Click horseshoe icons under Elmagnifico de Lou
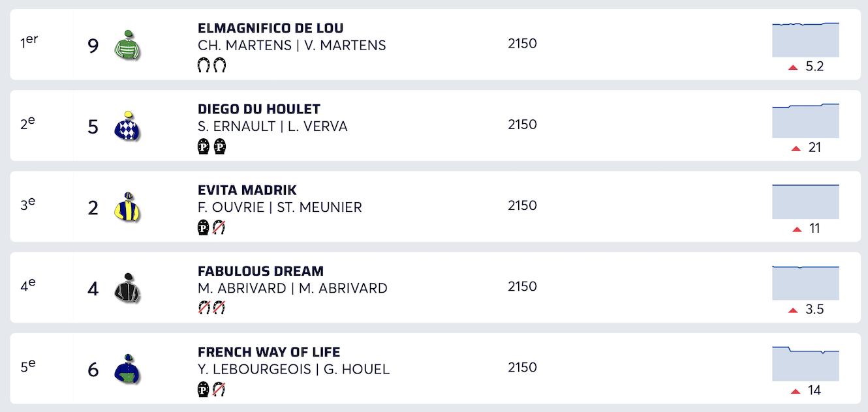 (211, 65)
